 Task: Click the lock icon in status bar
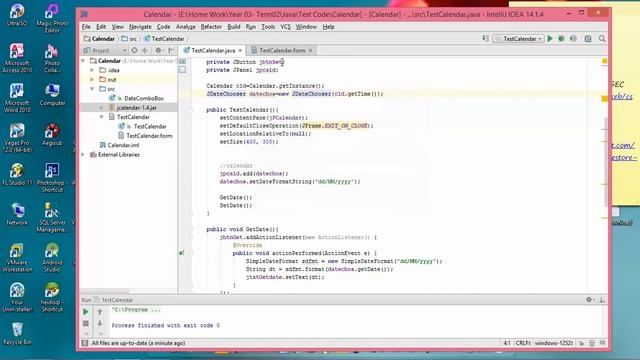click(581, 343)
